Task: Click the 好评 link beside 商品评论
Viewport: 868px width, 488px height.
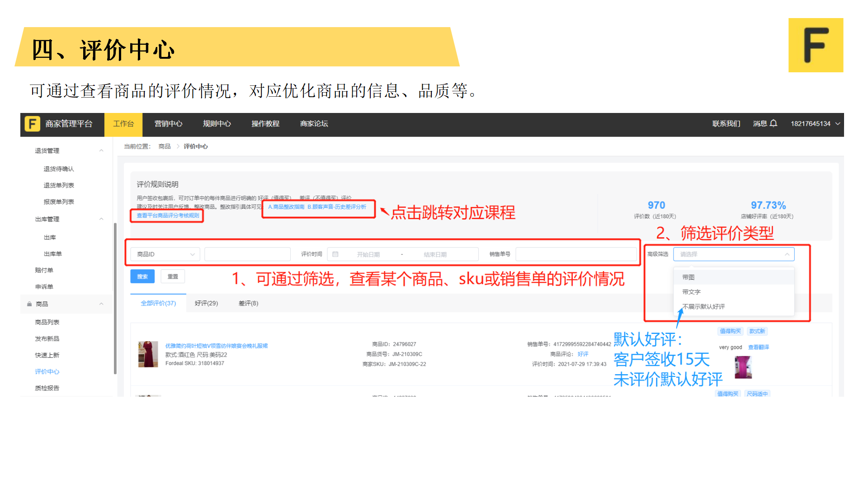Action: [583, 354]
